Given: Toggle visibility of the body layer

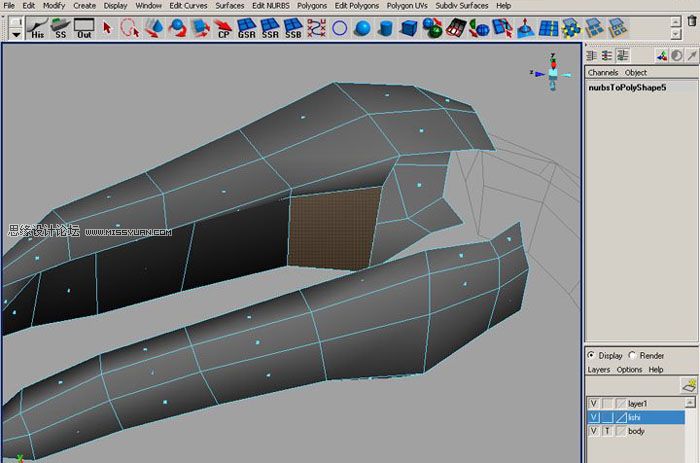Looking at the screenshot, I should click(594, 430).
